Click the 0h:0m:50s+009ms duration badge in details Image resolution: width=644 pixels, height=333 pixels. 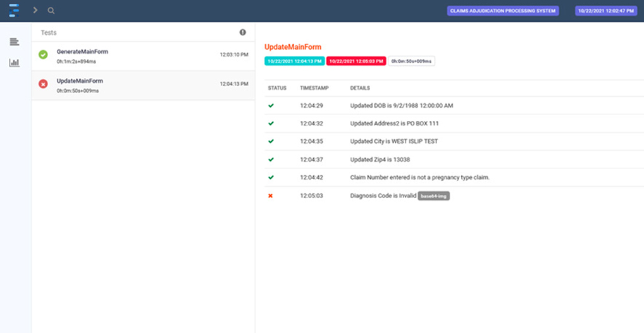coord(411,61)
